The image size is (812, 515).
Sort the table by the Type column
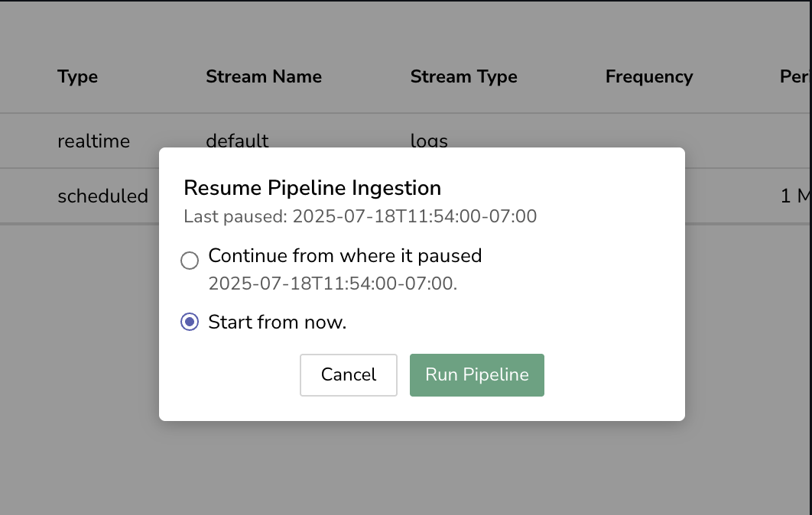click(77, 76)
